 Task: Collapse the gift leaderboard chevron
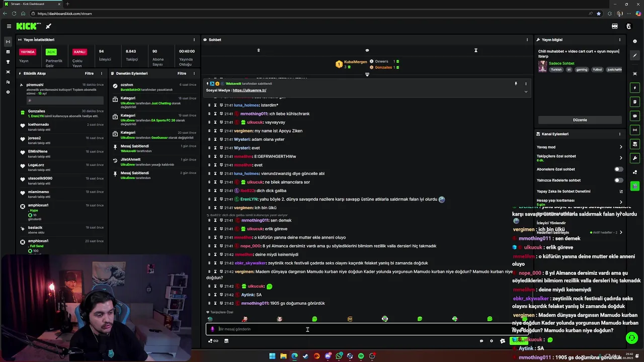pyautogui.click(x=367, y=74)
